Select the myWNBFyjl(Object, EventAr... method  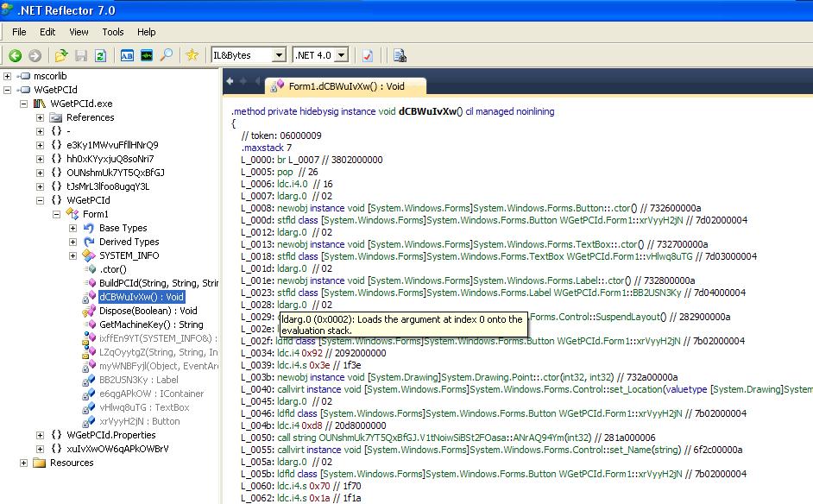pos(159,366)
